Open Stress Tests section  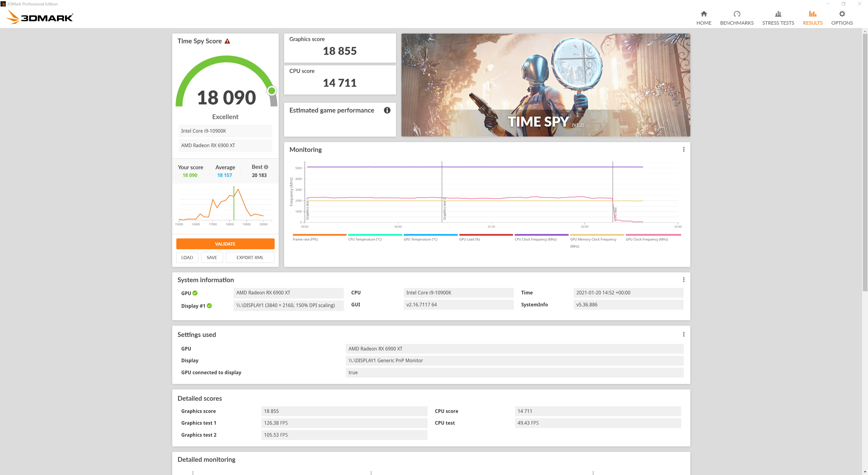point(778,18)
